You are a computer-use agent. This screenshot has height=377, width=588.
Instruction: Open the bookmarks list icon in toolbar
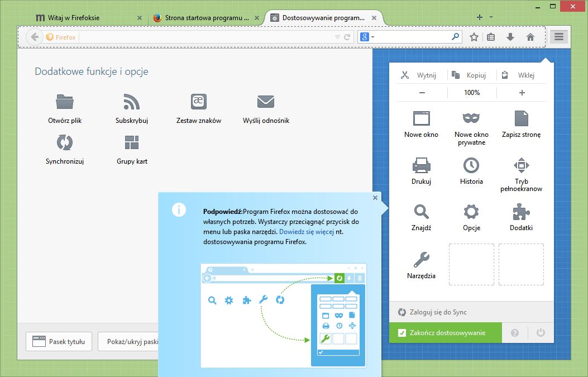[x=491, y=37]
